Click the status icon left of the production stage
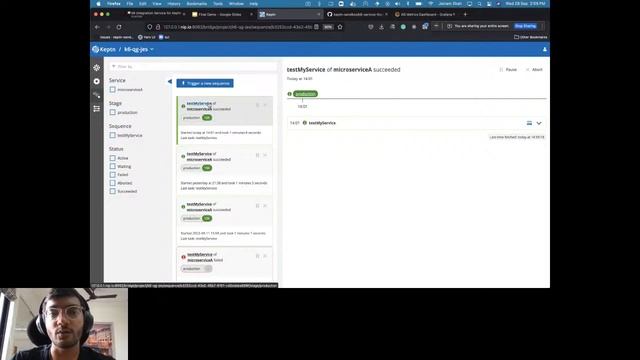The width and height of the screenshot is (640, 360). [289, 94]
